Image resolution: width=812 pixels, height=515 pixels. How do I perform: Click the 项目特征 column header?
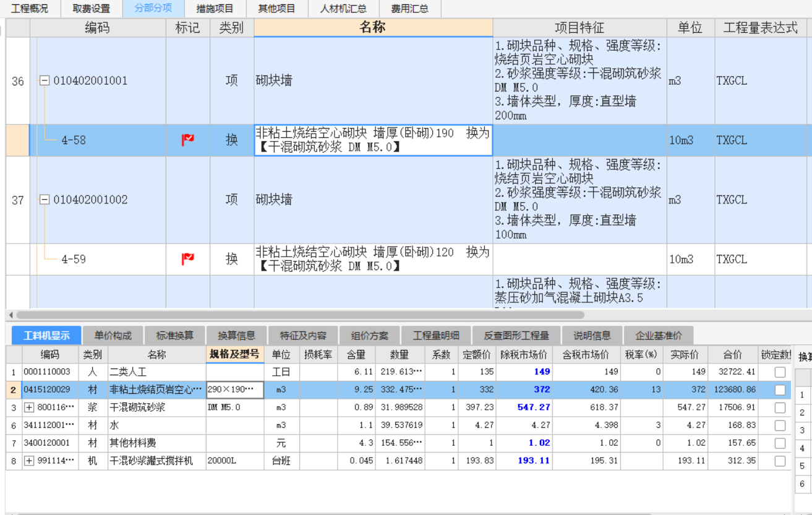579,28
